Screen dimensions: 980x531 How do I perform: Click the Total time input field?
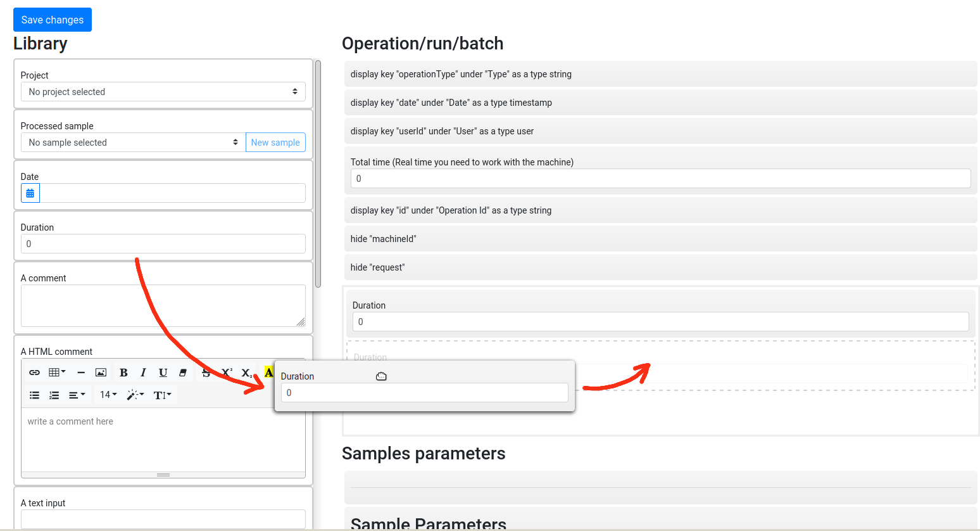point(660,179)
